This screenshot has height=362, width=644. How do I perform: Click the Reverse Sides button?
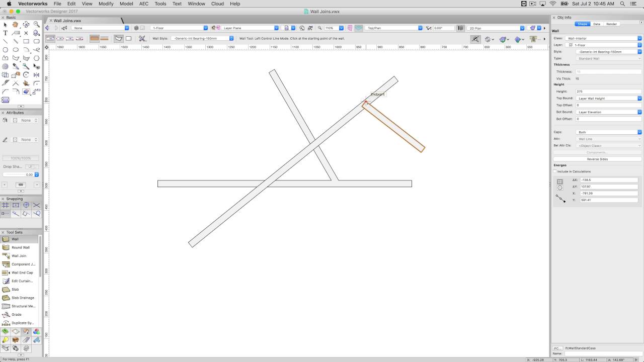click(x=597, y=159)
